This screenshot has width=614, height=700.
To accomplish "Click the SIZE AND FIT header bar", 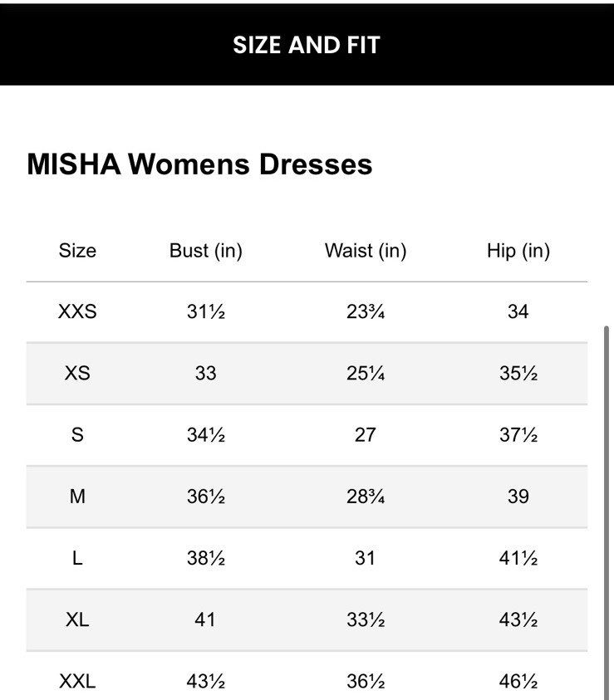I will 307,45.
